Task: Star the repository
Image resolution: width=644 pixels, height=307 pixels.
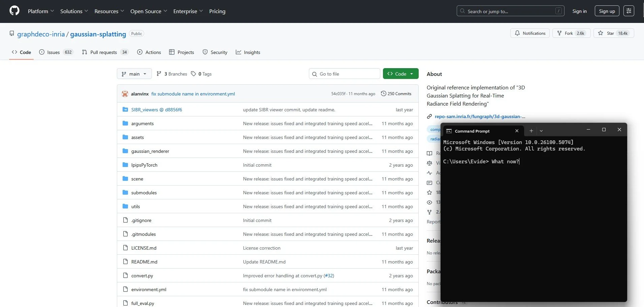Action: tap(614, 33)
